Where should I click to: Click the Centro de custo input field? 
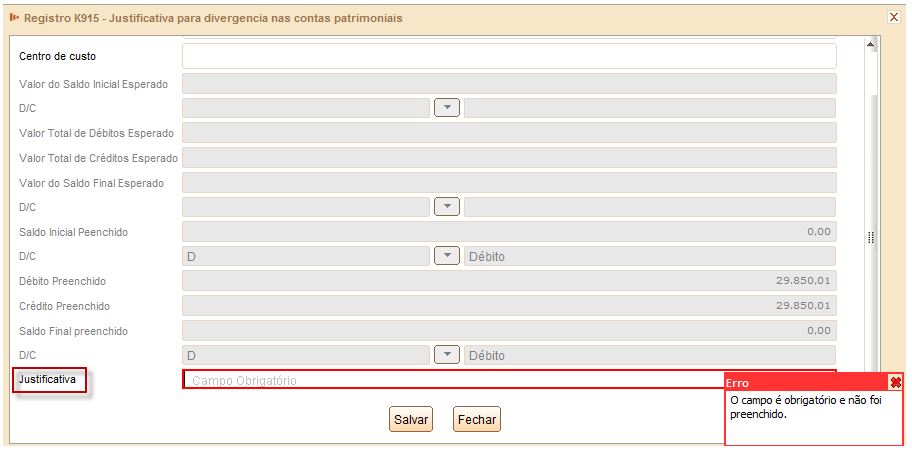[509, 56]
